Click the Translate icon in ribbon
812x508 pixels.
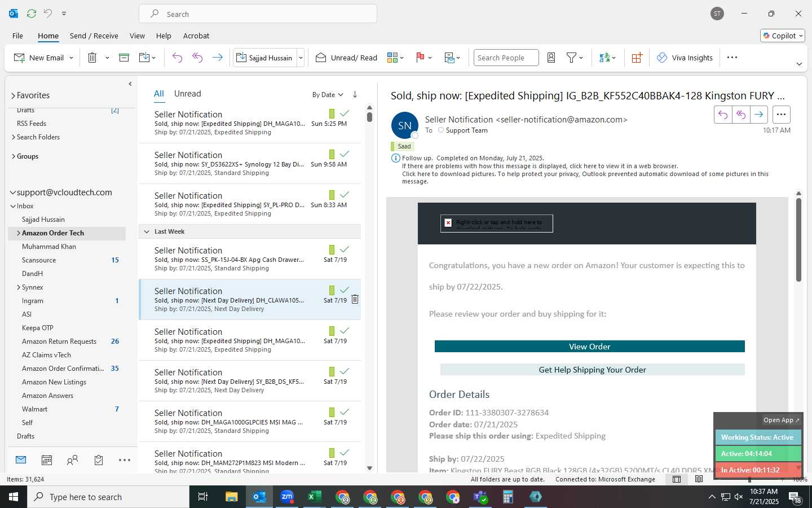pyautogui.click(x=604, y=58)
